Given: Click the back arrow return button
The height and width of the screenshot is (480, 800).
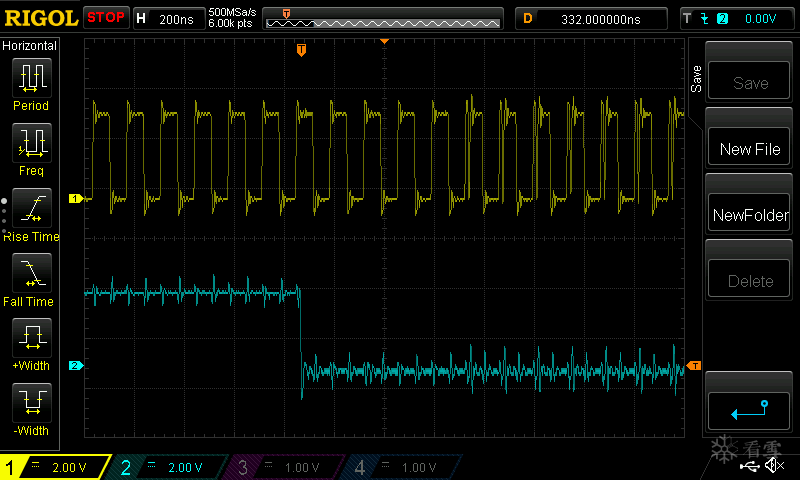Looking at the screenshot, I should click(x=749, y=411).
